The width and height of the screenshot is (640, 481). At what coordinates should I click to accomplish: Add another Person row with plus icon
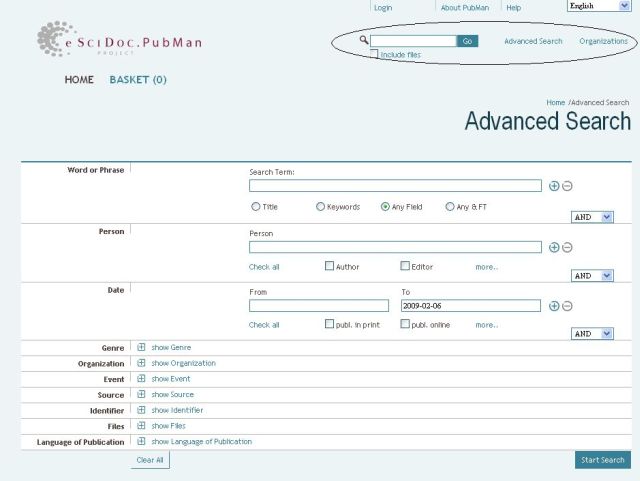pos(554,247)
